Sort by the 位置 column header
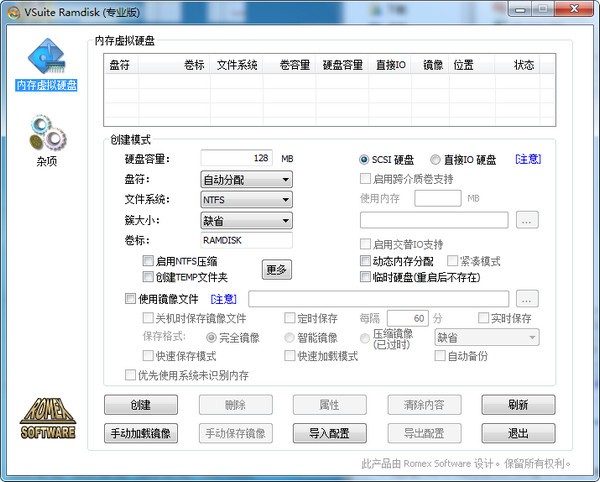Screen dimensions: 600x482 click(x=472, y=65)
